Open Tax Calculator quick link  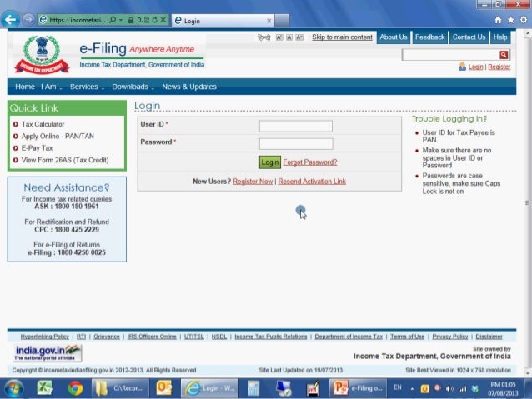43,124
